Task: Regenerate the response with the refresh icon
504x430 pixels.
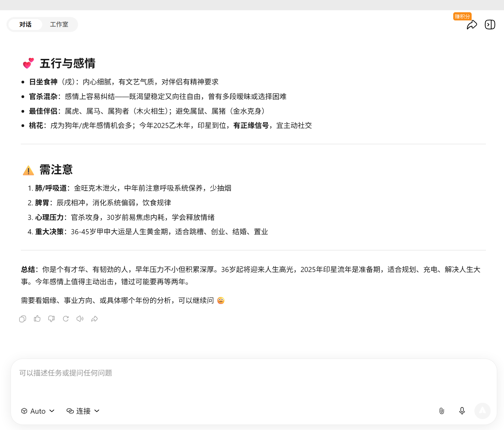Action: point(66,319)
